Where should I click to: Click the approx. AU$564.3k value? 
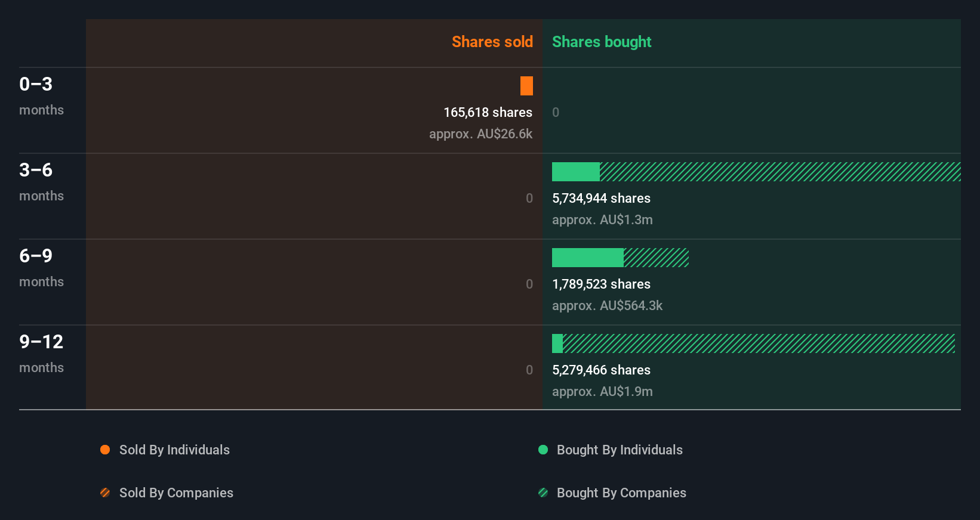click(x=607, y=305)
